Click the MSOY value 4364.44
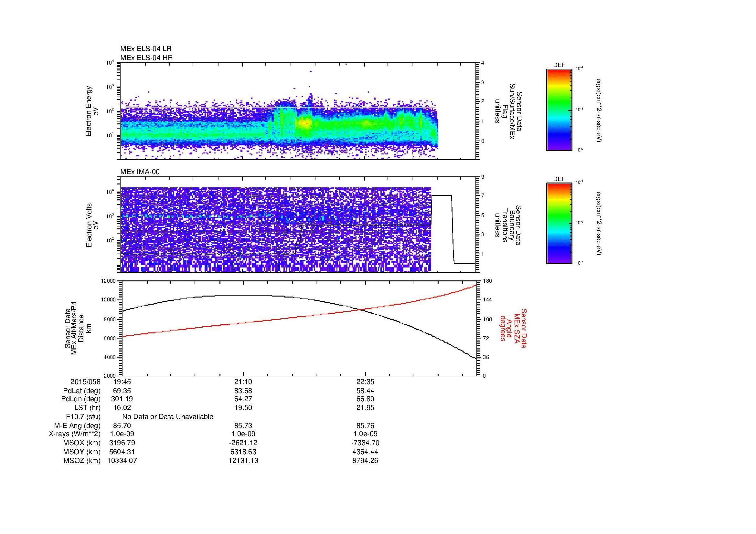 point(365,452)
